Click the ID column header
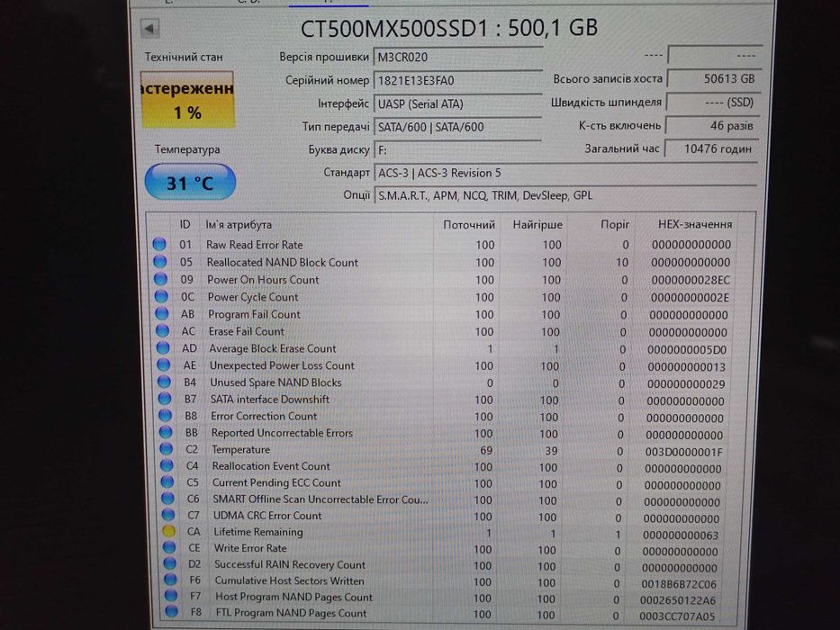The height and width of the screenshot is (630, 840). pos(185,224)
